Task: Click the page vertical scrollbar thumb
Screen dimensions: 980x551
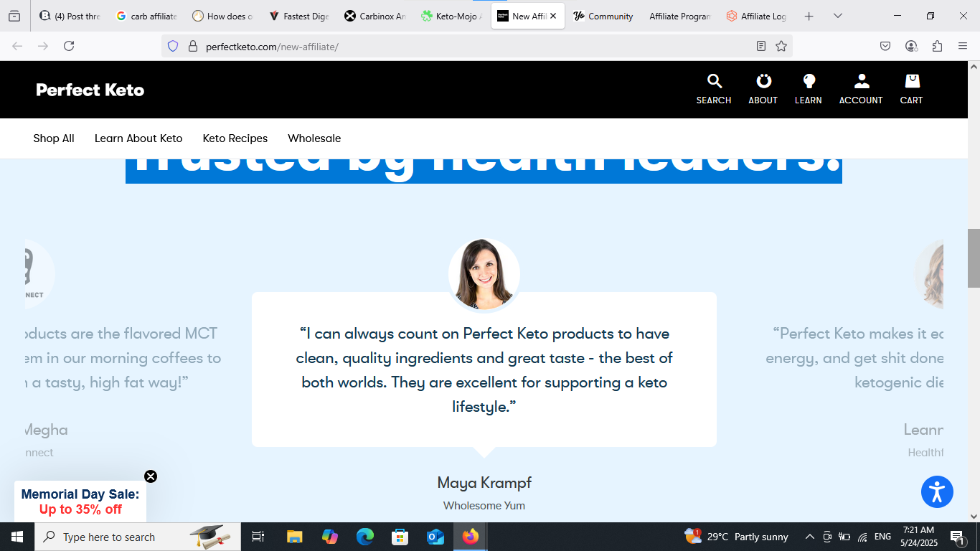Action: coord(974,258)
